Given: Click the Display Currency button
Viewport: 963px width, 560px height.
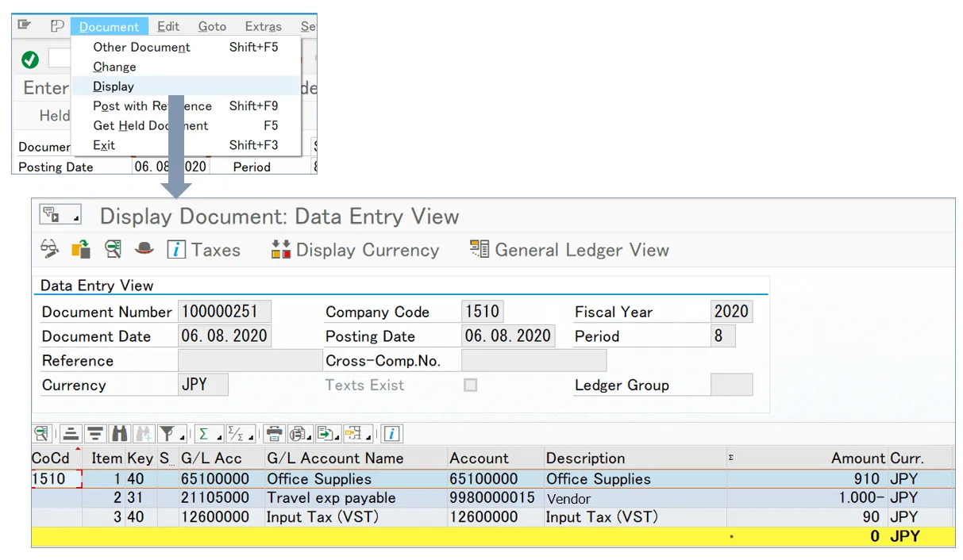Looking at the screenshot, I should click(355, 250).
